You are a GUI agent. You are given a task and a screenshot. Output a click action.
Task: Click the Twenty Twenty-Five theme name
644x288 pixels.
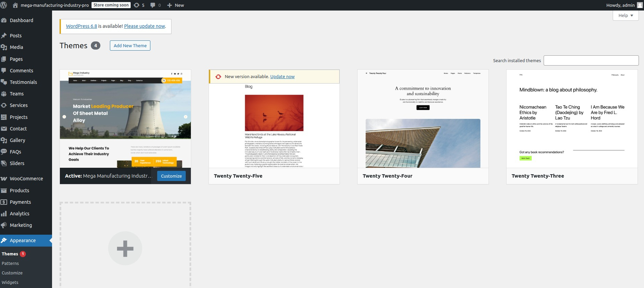[x=238, y=176]
